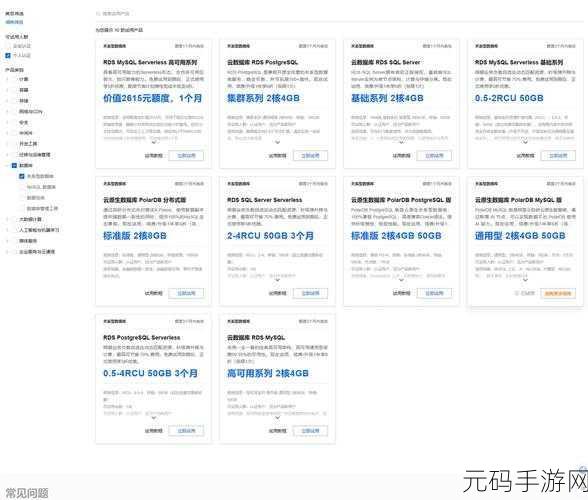Select the 企业服务与云通信 category row
The image size is (588, 500).
click(x=37, y=252)
